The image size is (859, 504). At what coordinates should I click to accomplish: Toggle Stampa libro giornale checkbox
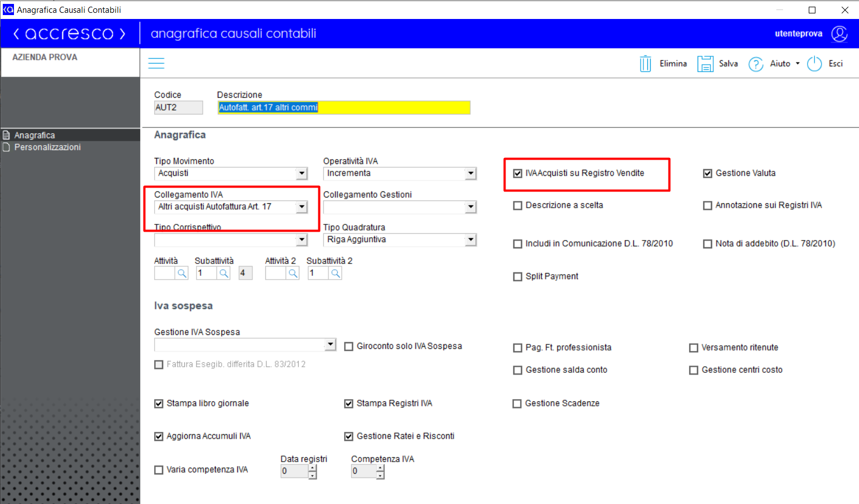pos(159,404)
